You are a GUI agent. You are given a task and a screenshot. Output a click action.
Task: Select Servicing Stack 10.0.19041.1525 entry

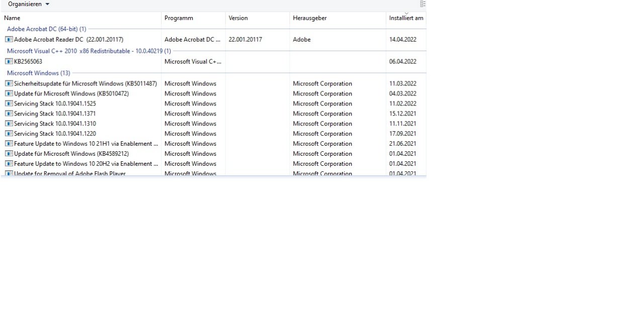click(55, 104)
